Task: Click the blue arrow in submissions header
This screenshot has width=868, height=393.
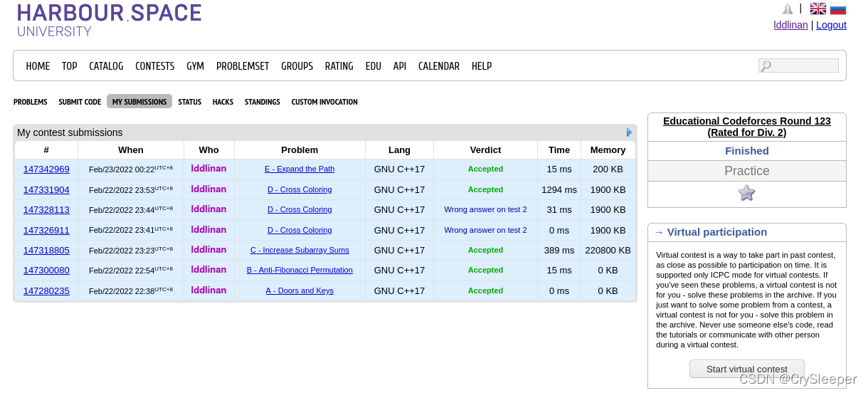Action: pos(629,132)
